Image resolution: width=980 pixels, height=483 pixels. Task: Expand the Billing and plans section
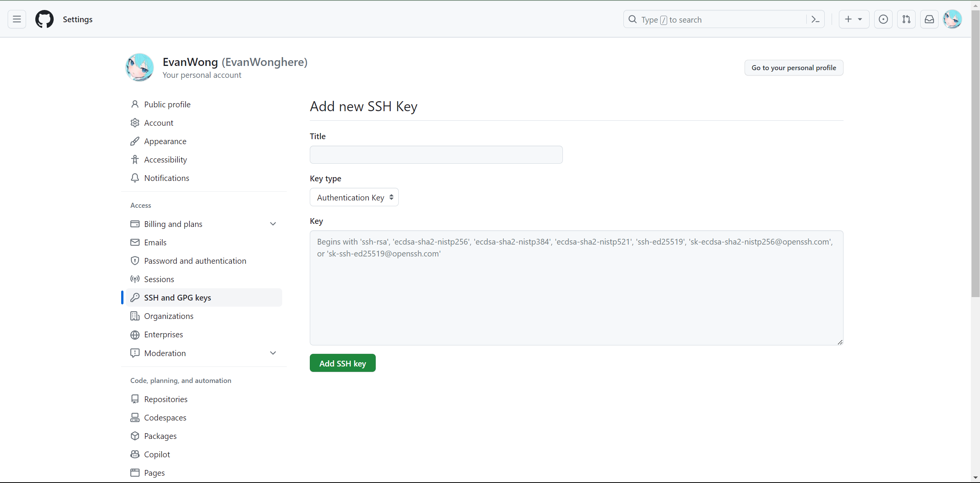pyautogui.click(x=273, y=224)
